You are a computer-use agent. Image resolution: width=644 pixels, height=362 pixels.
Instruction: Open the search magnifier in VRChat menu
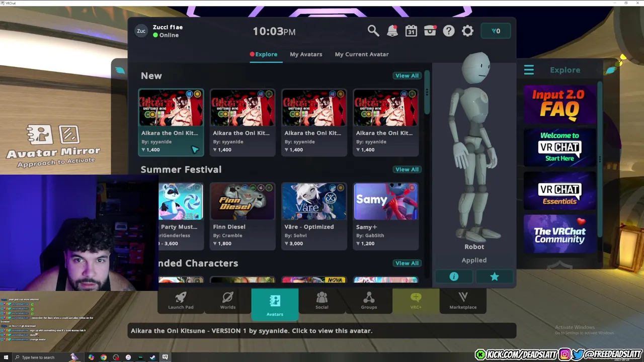pos(373,31)
